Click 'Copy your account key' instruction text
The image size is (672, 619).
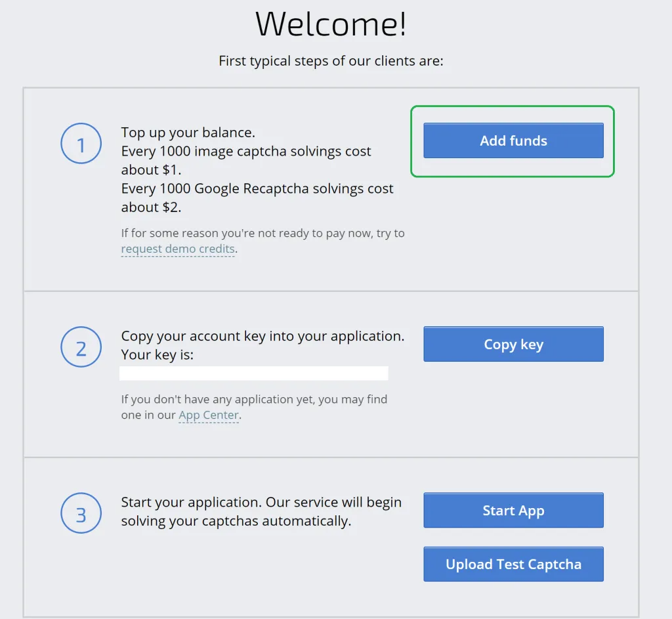click(x=262, y=336)
